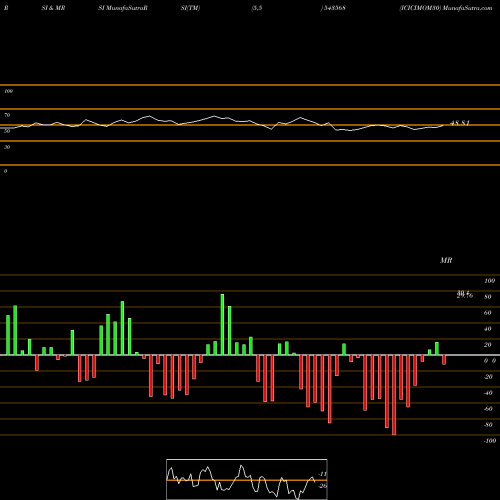Viewport: 500px width, 500px height.
Task: Click the '-40' label on histogram axis
Action: [488, 393]
